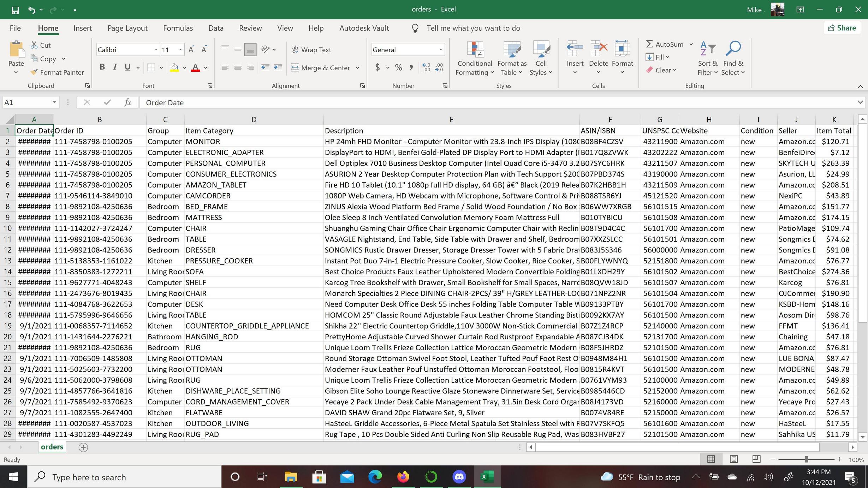Click Clear button in Editing group
868x488 pixels.
pos(661,70)
